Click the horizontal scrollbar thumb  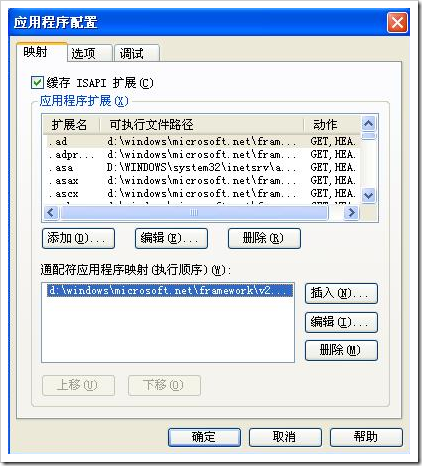click(194, 212)
